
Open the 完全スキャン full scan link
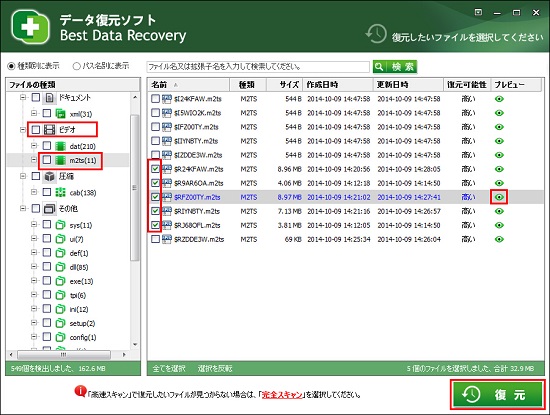click(x=282, y=395)
